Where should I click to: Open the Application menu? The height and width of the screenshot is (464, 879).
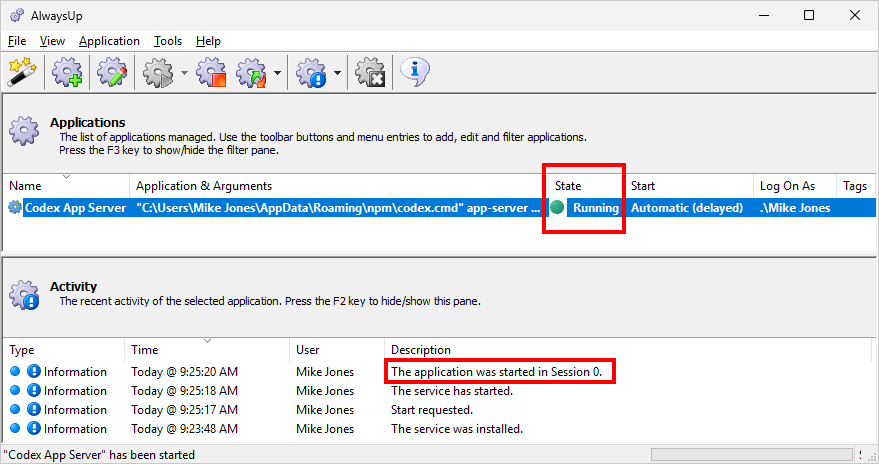(109, 41)
